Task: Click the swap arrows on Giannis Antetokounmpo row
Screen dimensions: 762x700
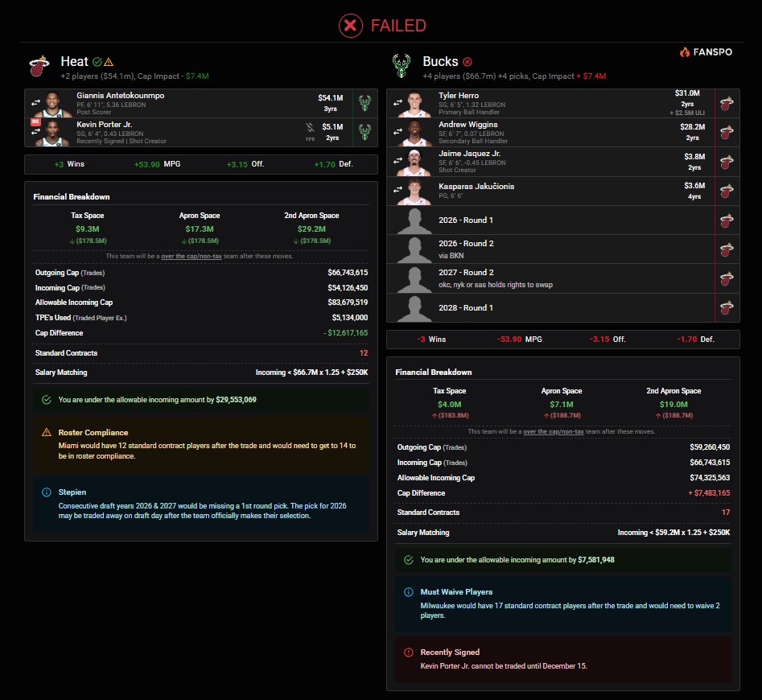Action: 36,102
